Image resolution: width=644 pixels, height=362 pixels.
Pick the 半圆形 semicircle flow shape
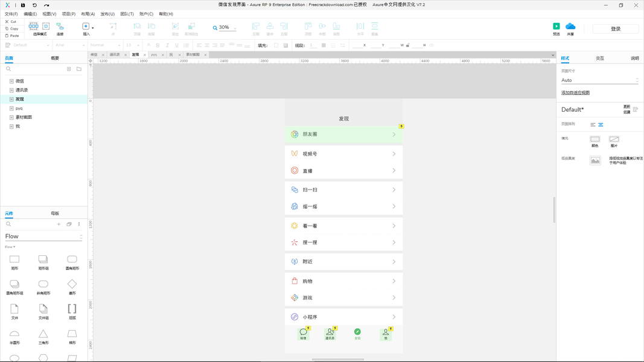click(x=14, y=337)
